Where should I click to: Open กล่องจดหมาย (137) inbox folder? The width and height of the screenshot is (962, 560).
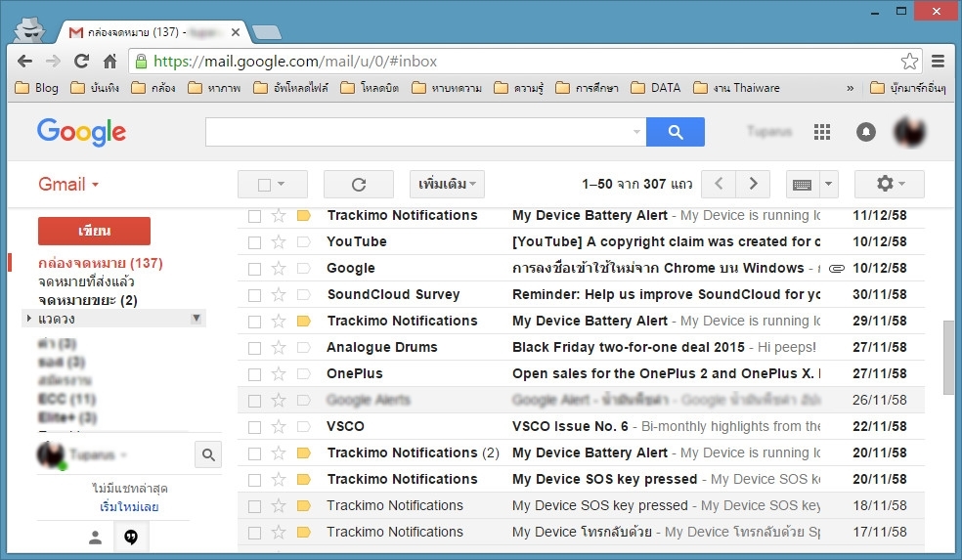101,263
